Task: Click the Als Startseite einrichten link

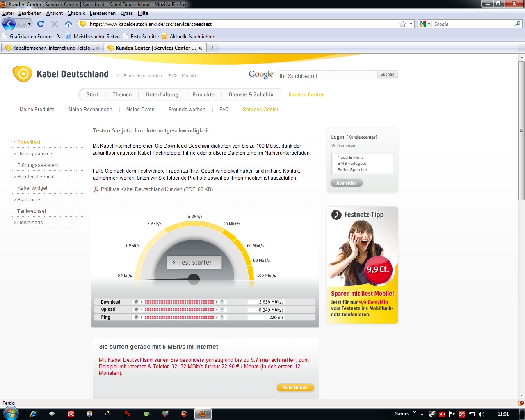Action: pos(139,76)
